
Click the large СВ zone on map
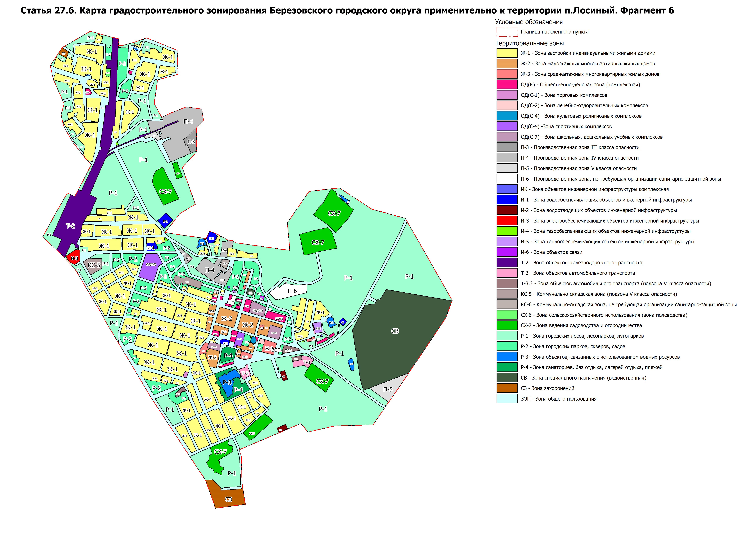coord(395,331)
